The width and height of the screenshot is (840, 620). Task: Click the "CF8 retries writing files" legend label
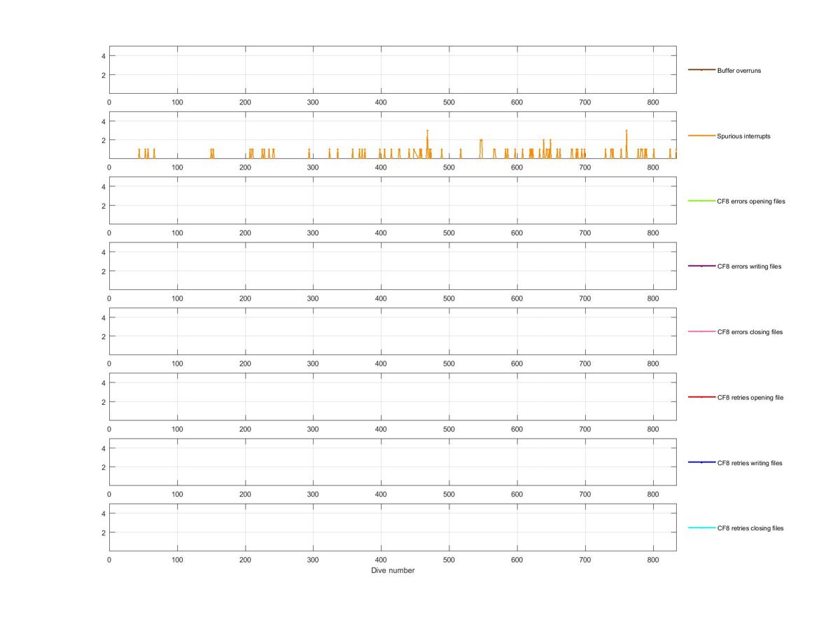(750, 463)
